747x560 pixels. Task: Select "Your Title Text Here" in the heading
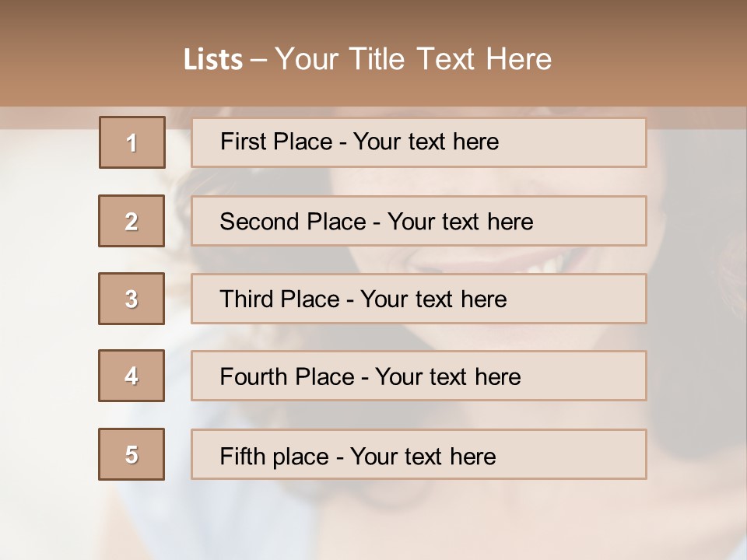coord(413,59)
